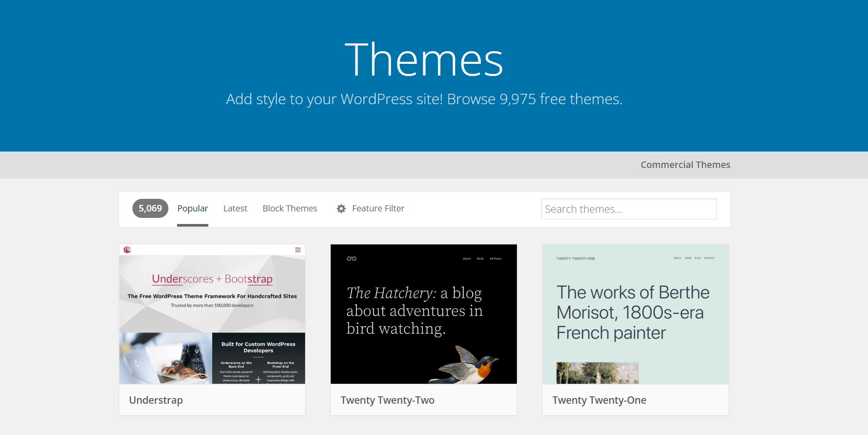Click the 5,069 theme count badge

[150, 208]
